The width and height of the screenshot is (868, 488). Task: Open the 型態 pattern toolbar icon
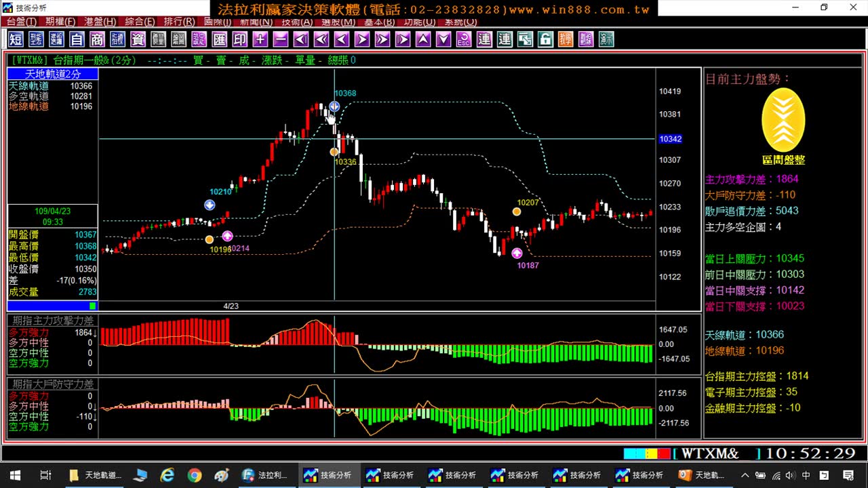click(x=36, y=39)
